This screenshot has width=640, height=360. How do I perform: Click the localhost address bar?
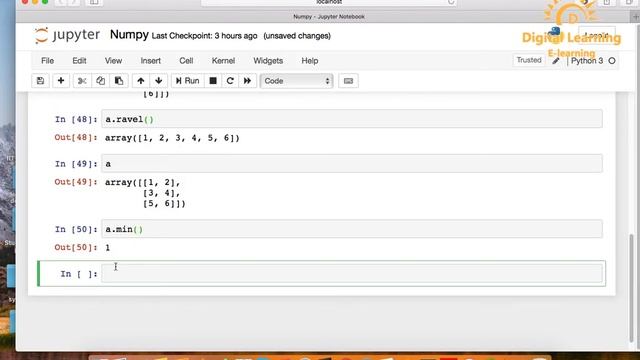329,2
